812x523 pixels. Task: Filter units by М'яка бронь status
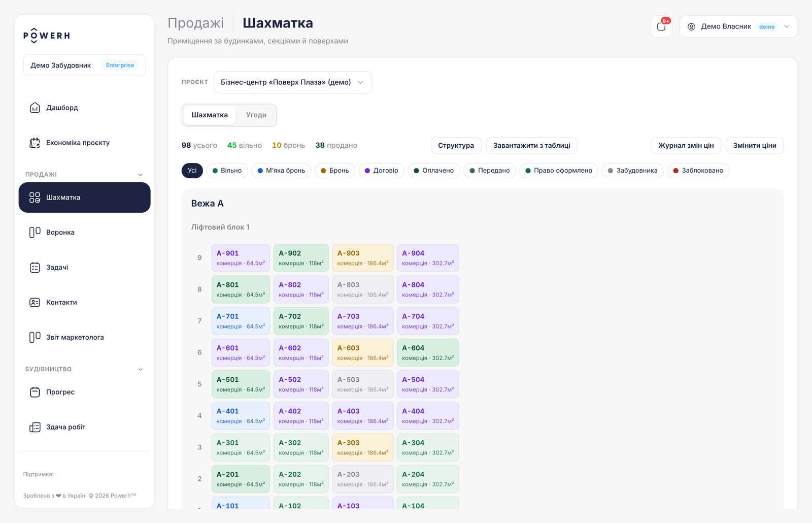click(281, 171)
